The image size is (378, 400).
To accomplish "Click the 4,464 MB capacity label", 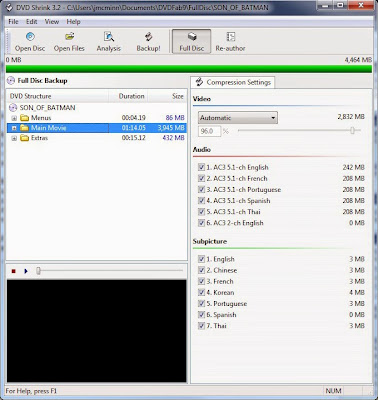I will click(x=358, y=60).
